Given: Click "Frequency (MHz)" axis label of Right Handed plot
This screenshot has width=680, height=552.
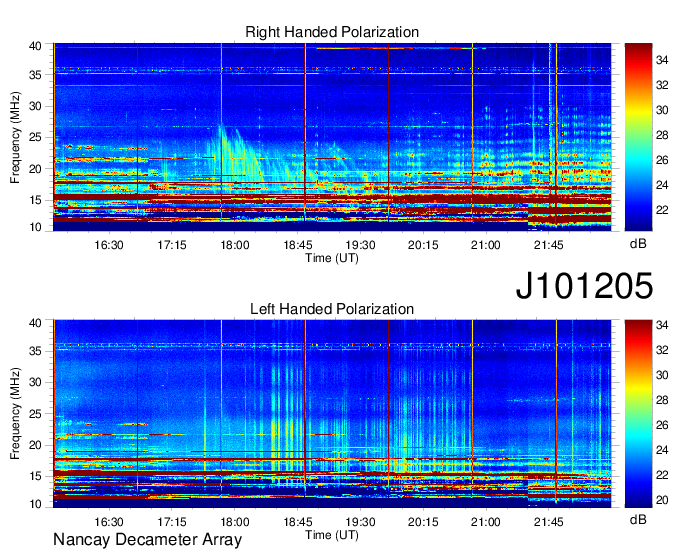Looking at the screenshot, I should tap(15, 137).
